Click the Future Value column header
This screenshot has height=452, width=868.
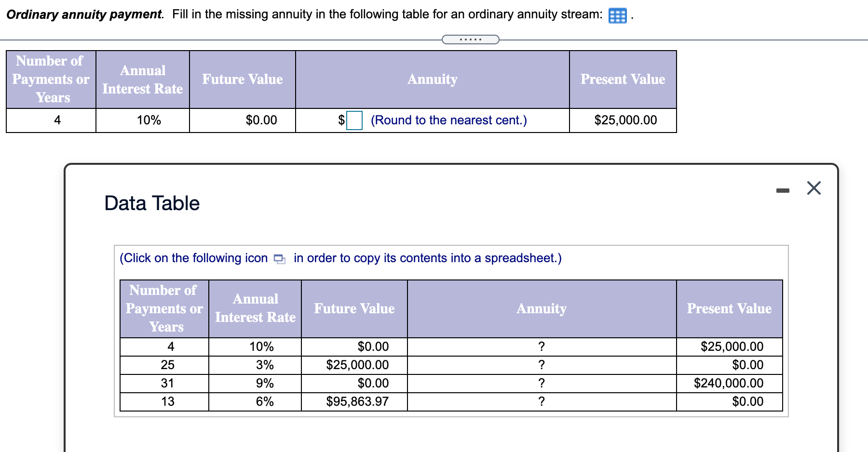242,79
